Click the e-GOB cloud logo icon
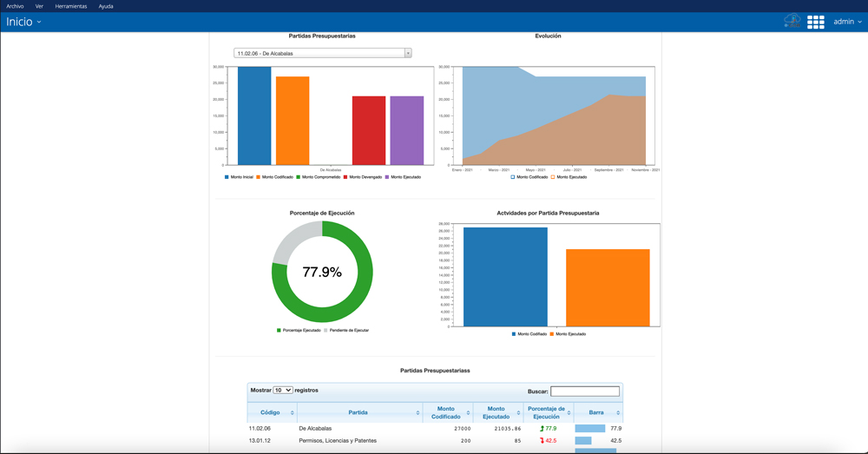868x454 pixels. click(x=792, y=22)
